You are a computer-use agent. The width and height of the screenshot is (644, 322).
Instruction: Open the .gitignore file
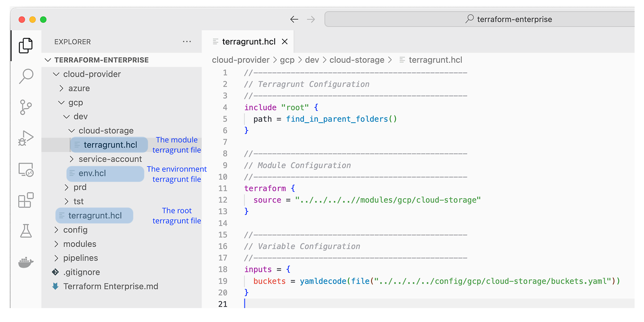(81, 272)
